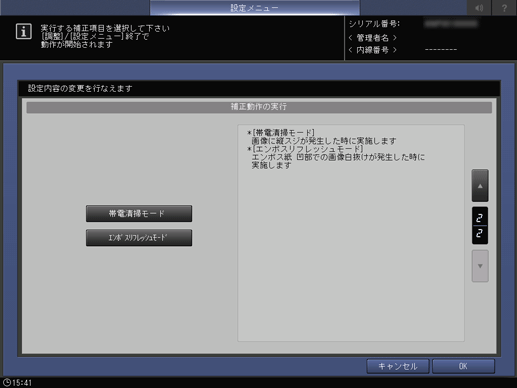Click the 設定内容の変更を行なえます text
The width and height of the screenshot is (517, 388).
pyautogui.click(x=80, y=88)
